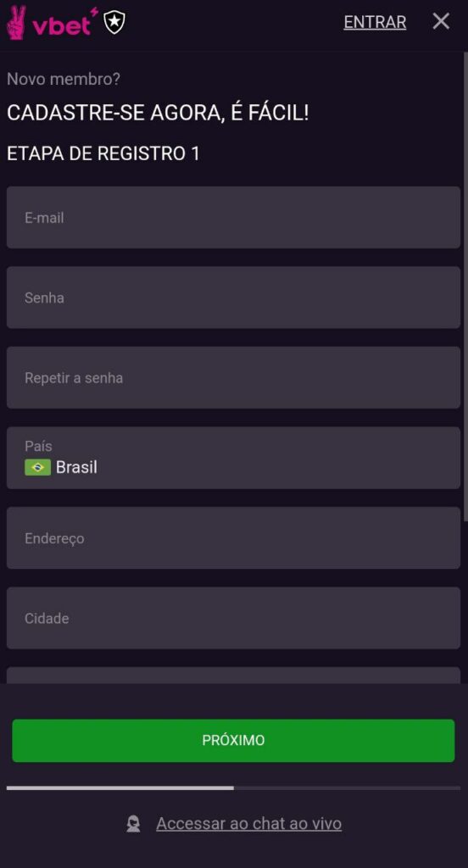468x868 pixels.
Task: Click the CADASTRE-SE AGORA, É FÁCIL! title
Action: [x=158, y=114]
